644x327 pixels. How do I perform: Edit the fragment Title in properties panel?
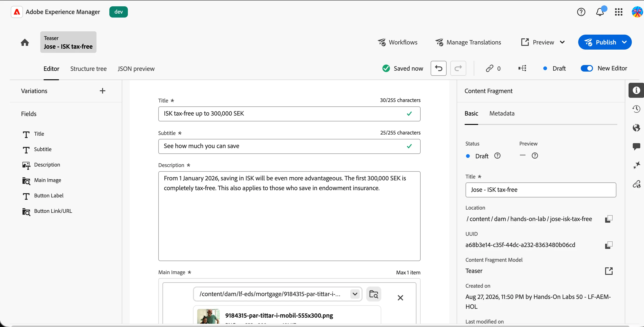coord(540,190)
